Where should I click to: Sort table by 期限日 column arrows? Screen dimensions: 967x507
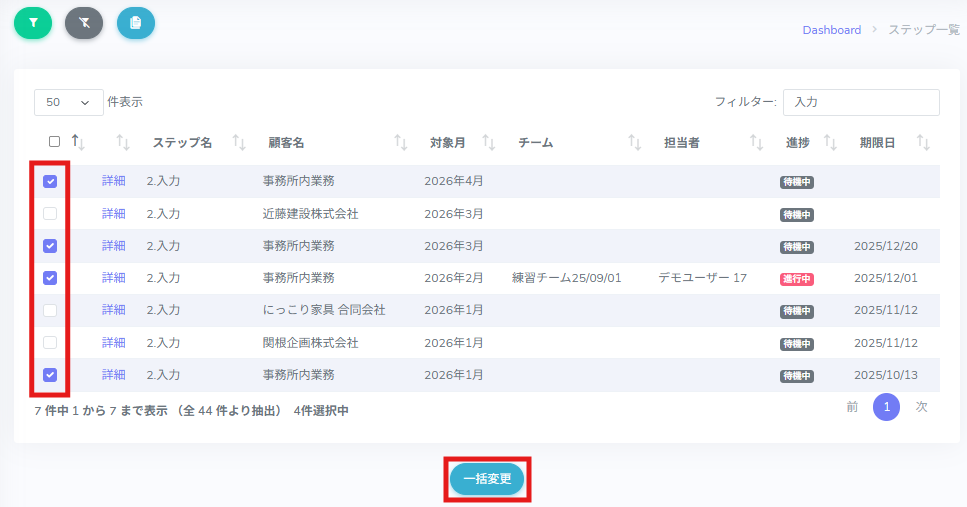tap(923, 143)
